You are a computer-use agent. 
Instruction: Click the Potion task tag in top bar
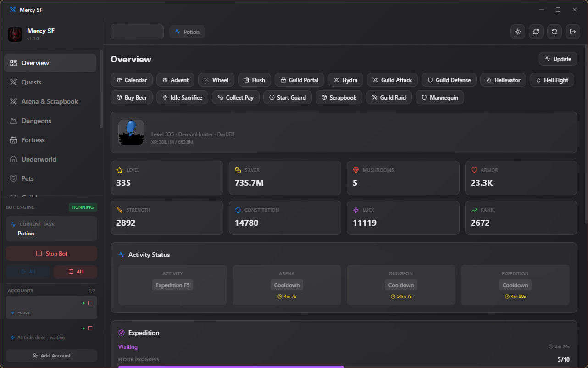click(187, 32)
